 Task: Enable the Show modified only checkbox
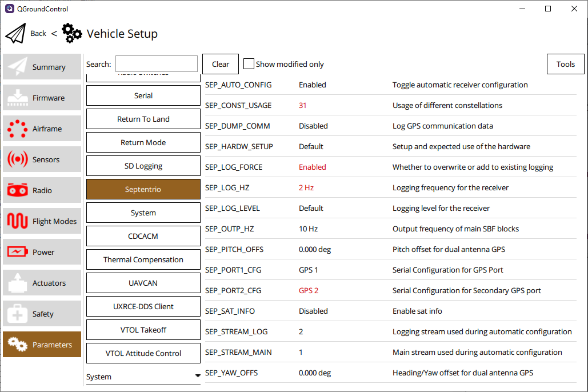coord(249,64)
